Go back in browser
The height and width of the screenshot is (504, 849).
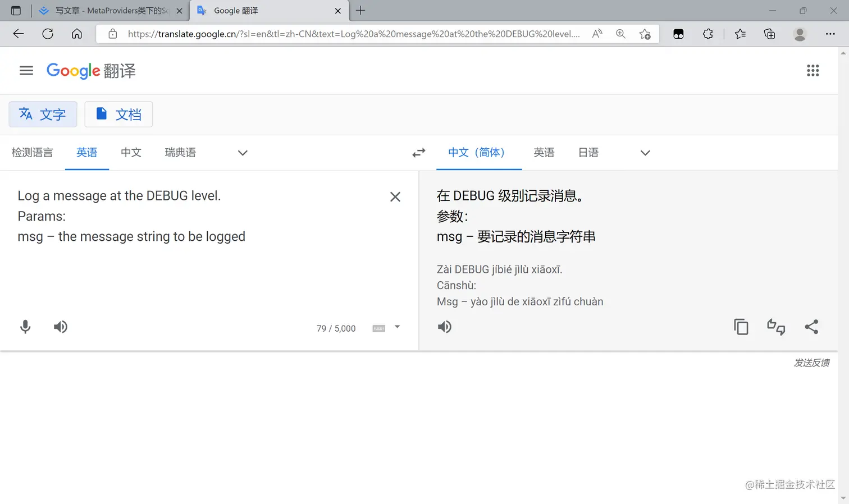click(19, 34)
